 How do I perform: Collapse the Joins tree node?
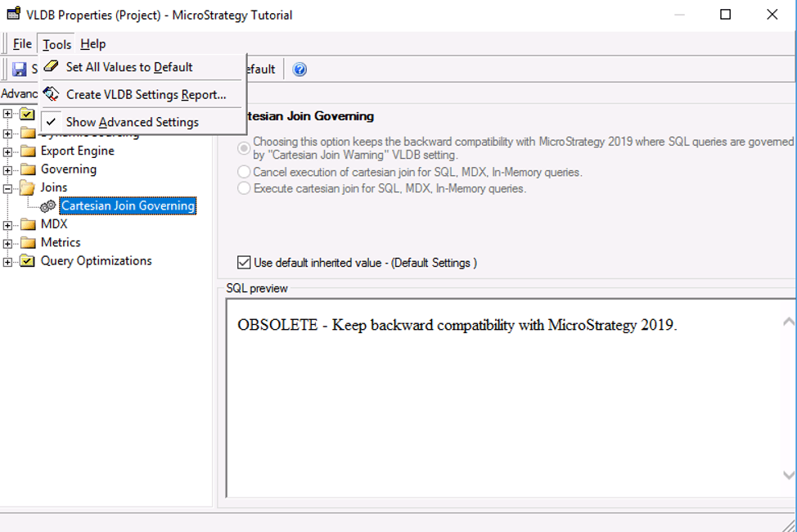pyautogui.click(x=8, y=188)
